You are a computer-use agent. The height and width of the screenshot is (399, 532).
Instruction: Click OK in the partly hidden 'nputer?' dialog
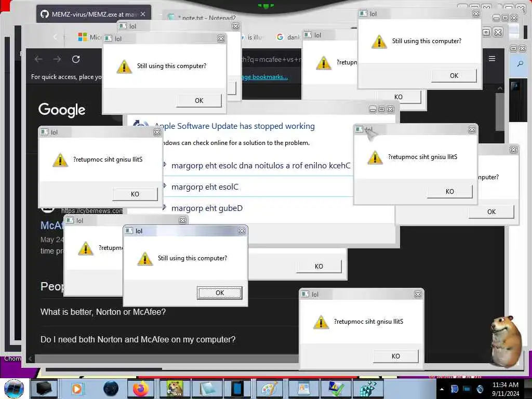tap(491, 212)
